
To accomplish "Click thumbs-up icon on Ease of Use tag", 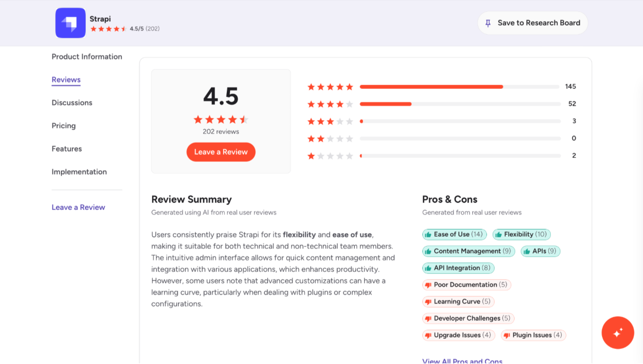I will [x=428, y=234].
